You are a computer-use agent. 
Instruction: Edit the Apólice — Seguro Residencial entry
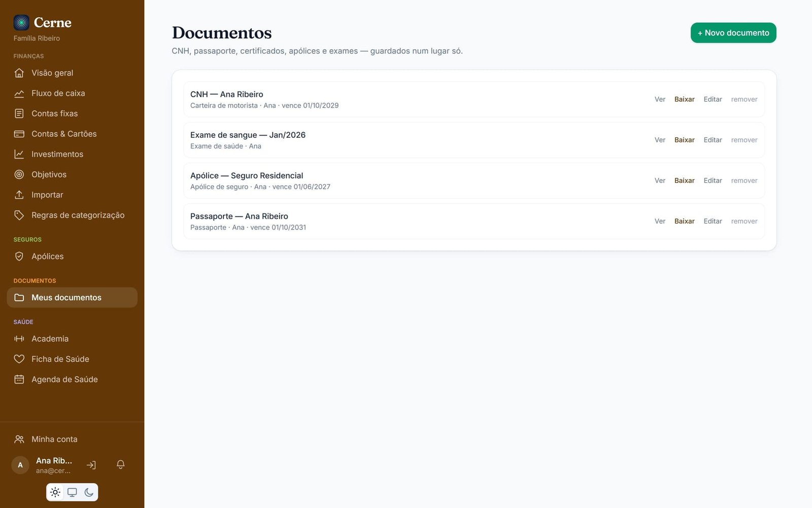(x=713, y=180)
